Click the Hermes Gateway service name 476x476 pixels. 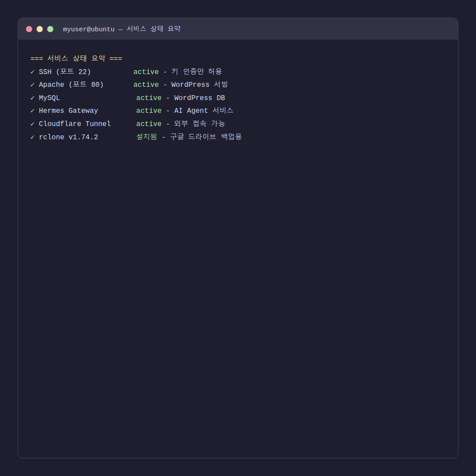coord(68,111)
